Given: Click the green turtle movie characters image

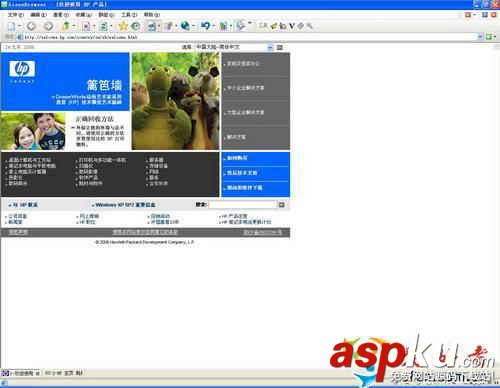Looking at the screenshot, I should pos(176,101).
